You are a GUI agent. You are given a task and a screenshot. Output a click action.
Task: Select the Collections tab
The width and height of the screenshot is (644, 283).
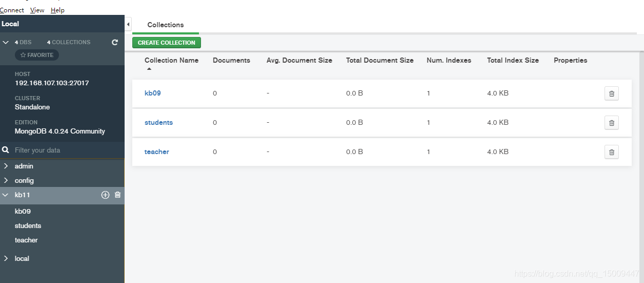pos(166,25)
